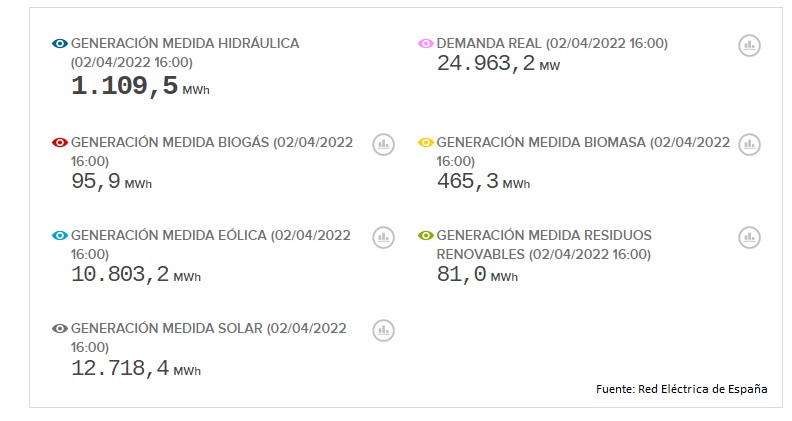Click Fuente: Red Eléctrica de España text

click(x=681, y=389)
